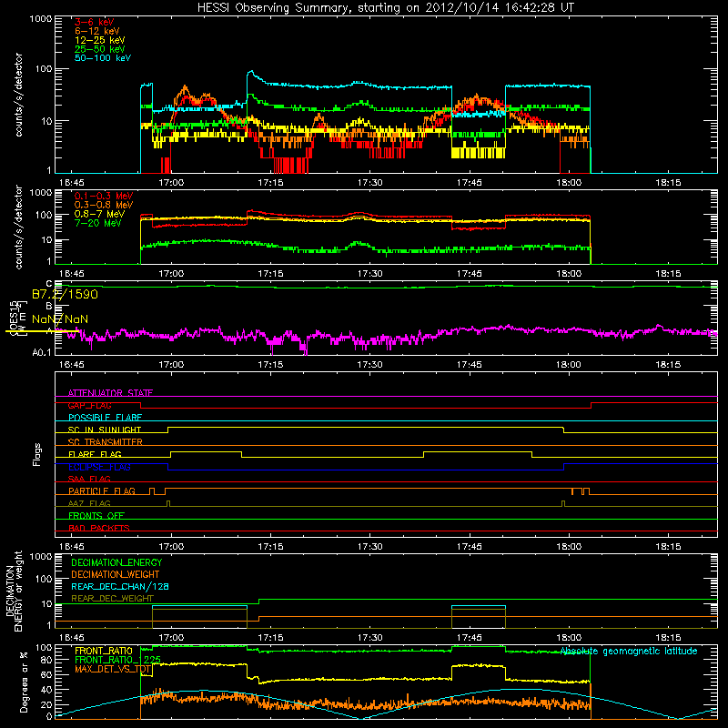Click the 0.8-7 MeV legend label

pos(100,214)
